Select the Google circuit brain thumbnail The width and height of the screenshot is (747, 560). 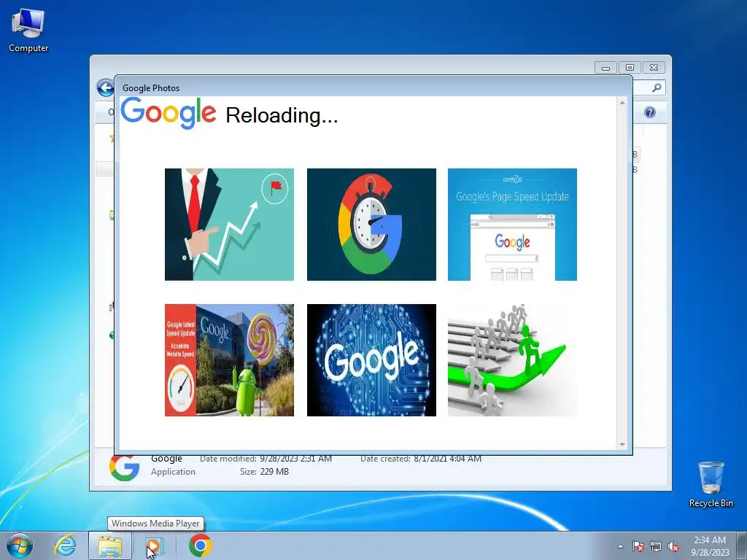(371, 360)
